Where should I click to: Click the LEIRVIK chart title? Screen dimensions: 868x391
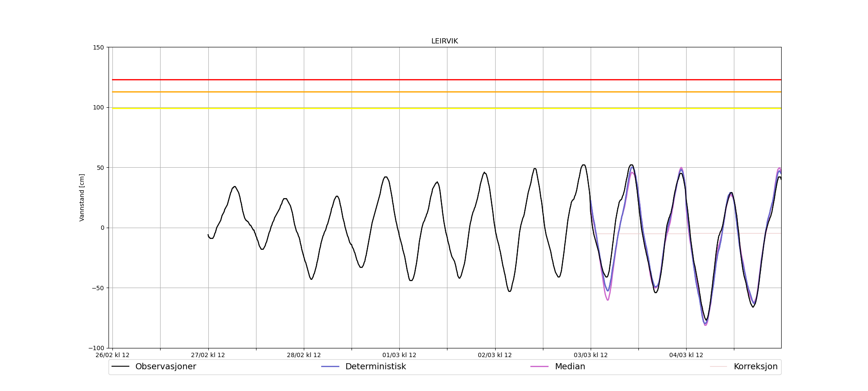[444, 41]
